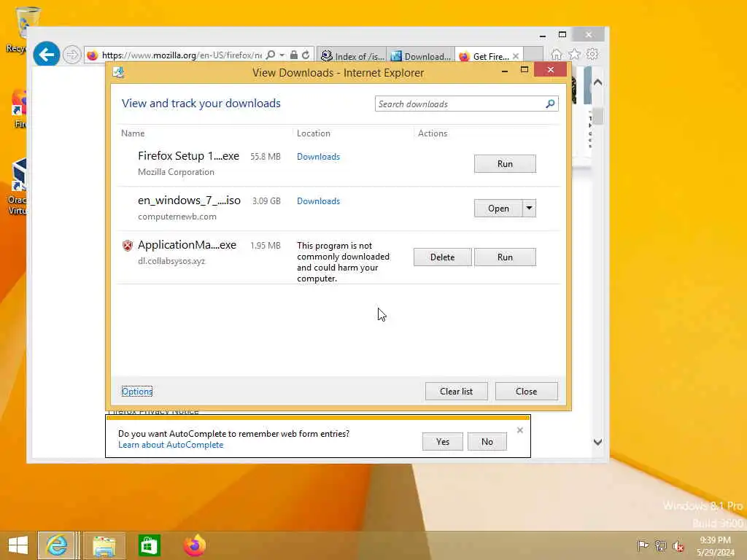The width and height of the screenshot is (747, 560).
Task: Open Downloads location link for en_windows_7 iso
Action: (318, 201)
